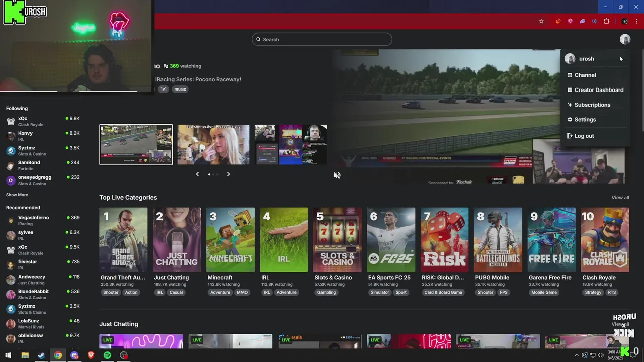Viewport: 644px width, 362px height.
Task: Click the Gambling tag under Slots & Casino
Action: (327, 292)
